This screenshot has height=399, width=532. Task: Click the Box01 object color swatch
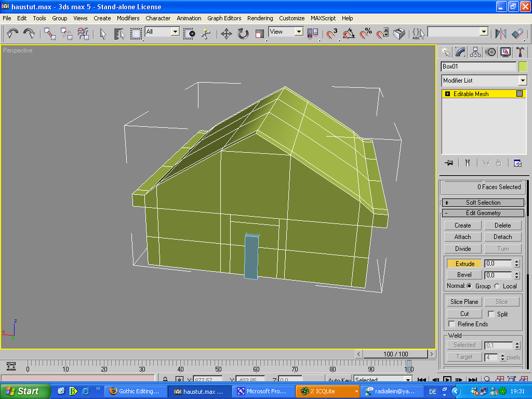523,66
